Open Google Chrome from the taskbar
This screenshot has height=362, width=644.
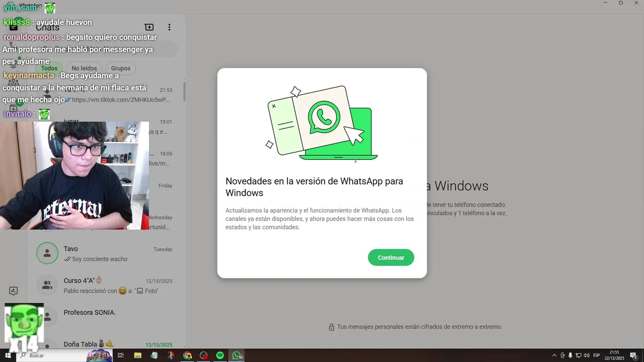(187, 355)
